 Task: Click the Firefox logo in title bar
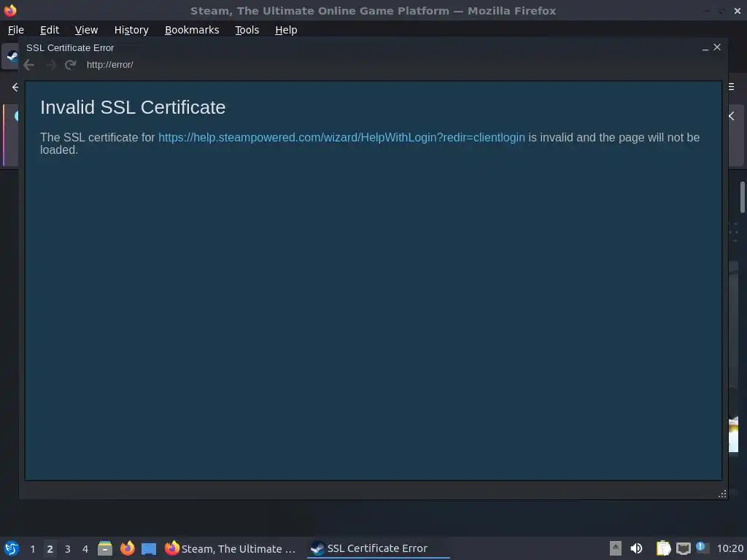[10, 10]
